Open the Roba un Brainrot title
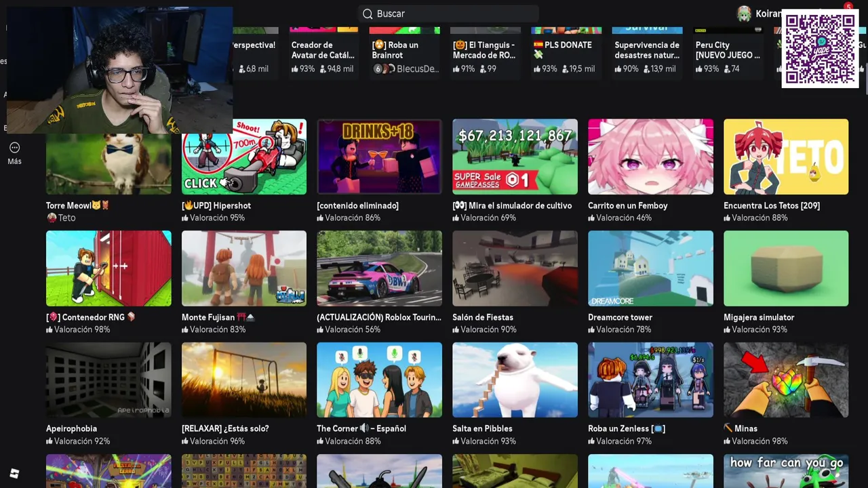Viewport: 868px width, 488px height. point(395,49)
